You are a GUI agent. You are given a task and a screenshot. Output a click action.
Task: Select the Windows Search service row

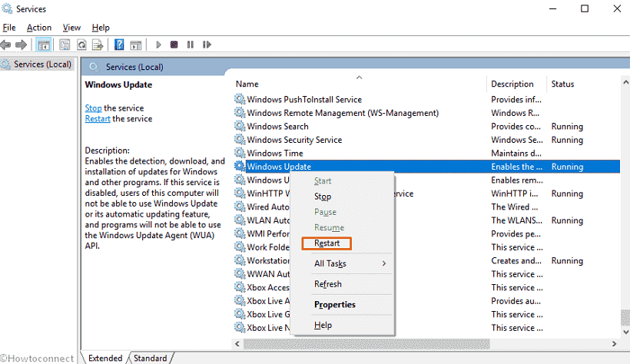426,126
